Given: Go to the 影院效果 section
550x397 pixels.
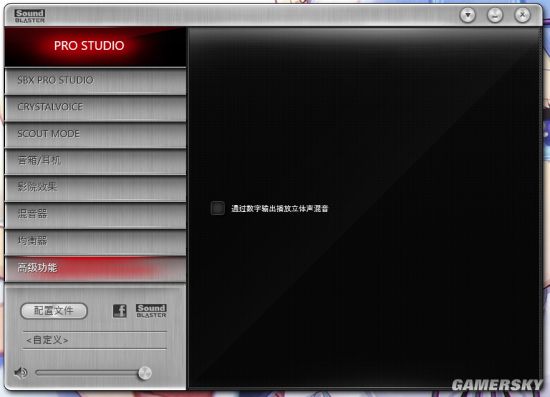Looking at the screenshot, I should click(95, 188).
